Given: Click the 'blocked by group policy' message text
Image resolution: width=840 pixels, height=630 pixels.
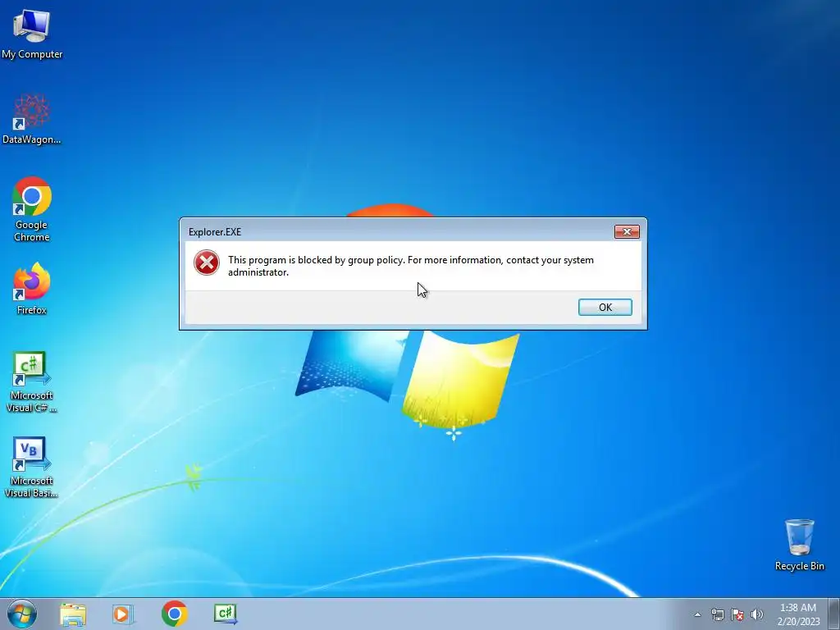Looking at the screenshot, I should 411,266.
